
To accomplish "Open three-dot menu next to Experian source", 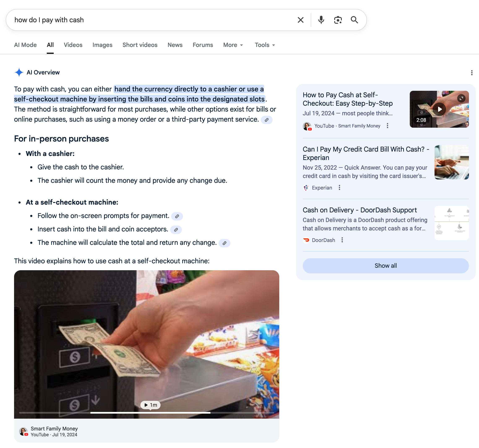I will coord(339,188).
